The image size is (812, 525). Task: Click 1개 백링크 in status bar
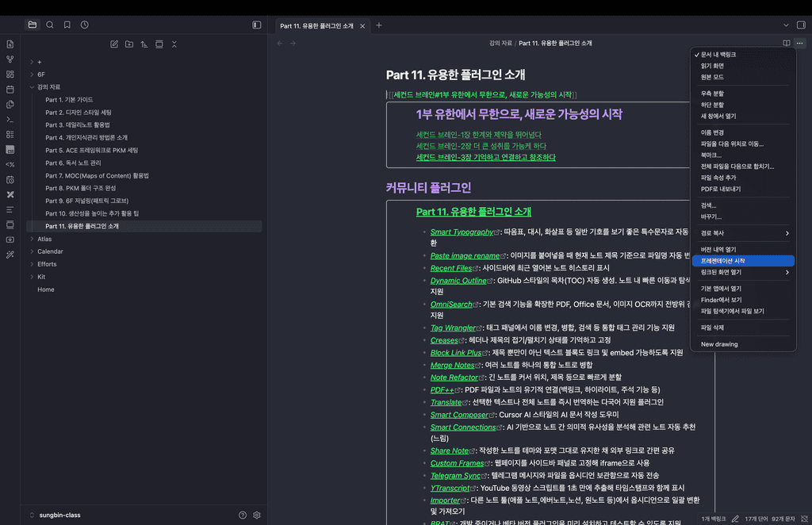(714, 519)
